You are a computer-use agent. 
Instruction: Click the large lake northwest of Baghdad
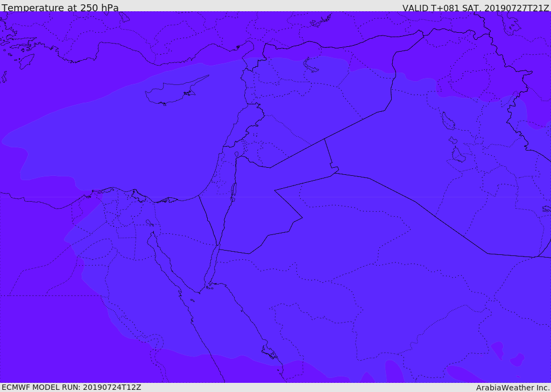[x=448, y=120]
